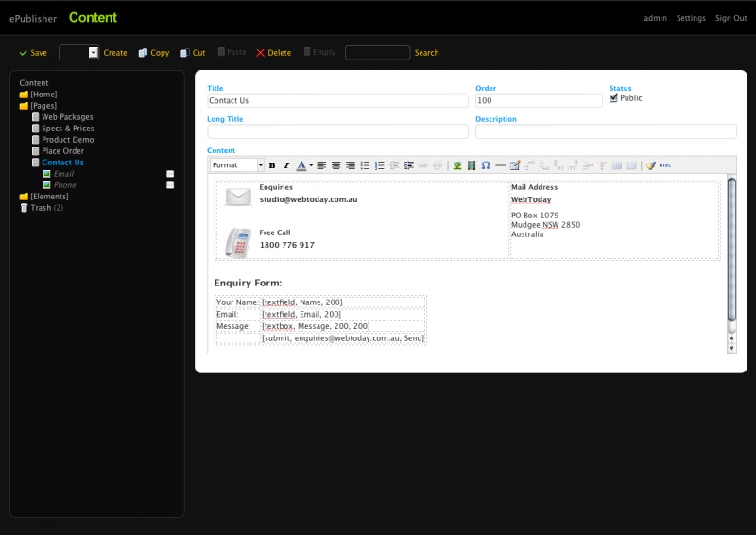Click the unordered bullet list icon

[x=365, y=165]
